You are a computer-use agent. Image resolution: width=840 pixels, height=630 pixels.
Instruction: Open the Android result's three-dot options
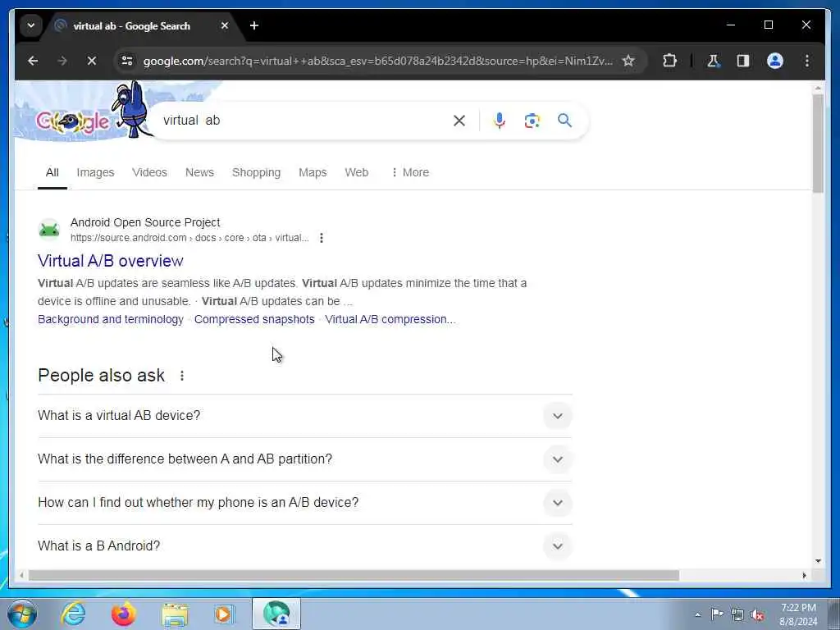point(322,238)
